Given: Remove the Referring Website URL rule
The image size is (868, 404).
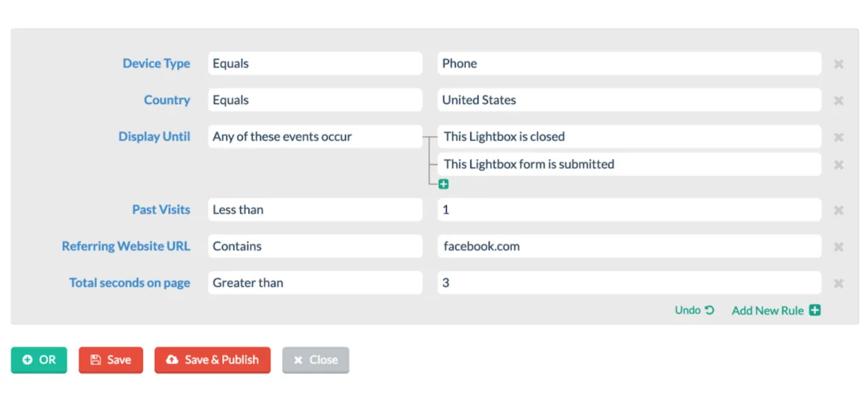Looking at the screenshot, I should [x=838, y=247].
